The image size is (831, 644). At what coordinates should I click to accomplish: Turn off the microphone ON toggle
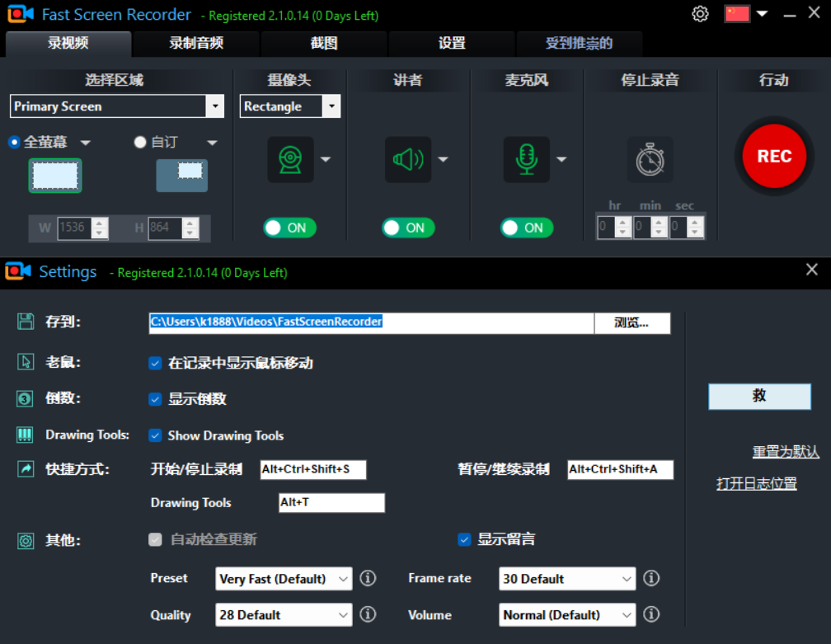526,228
